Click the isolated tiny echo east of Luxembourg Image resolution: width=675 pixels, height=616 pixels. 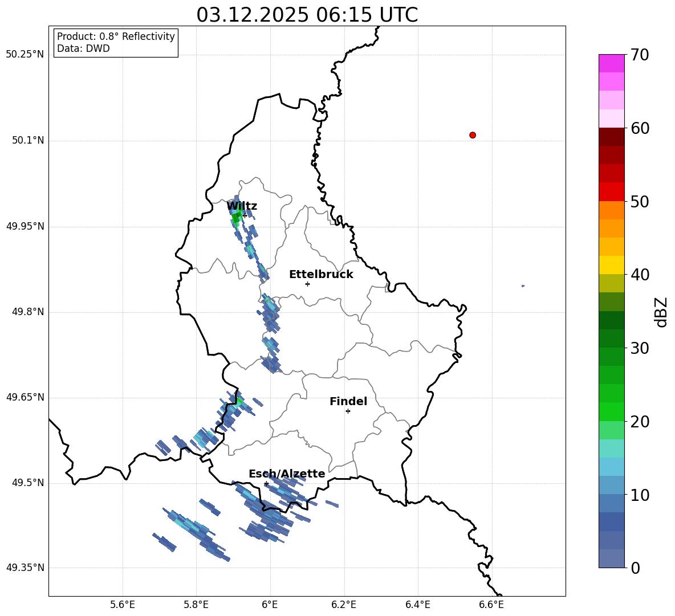[x=523, y=286]
